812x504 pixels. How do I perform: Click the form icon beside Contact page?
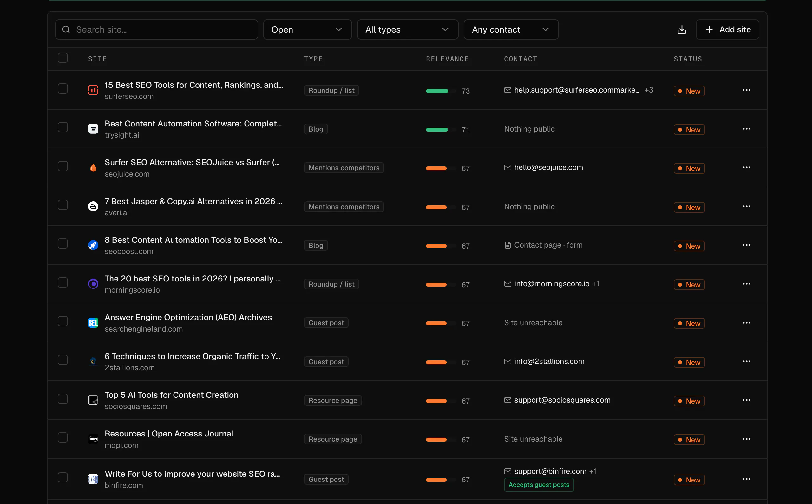click(x=507, y=245)
